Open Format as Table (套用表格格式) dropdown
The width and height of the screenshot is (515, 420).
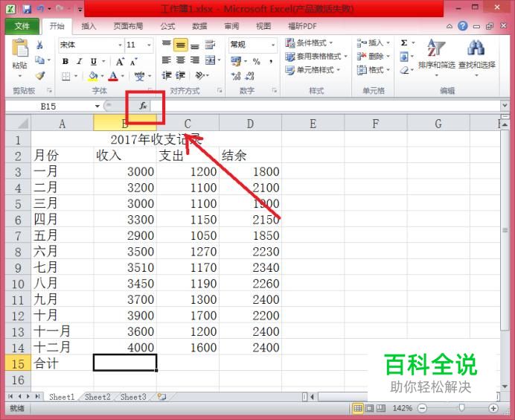[316, 57]
